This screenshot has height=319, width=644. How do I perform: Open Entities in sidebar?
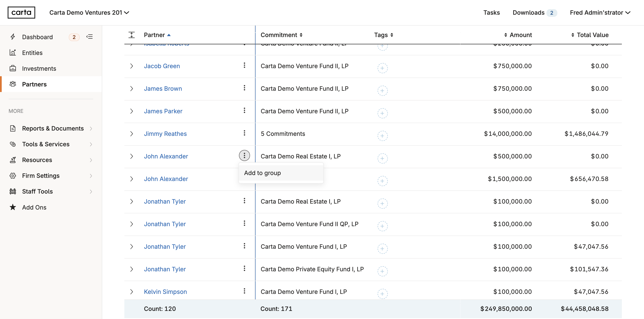(x=32, y=53)
